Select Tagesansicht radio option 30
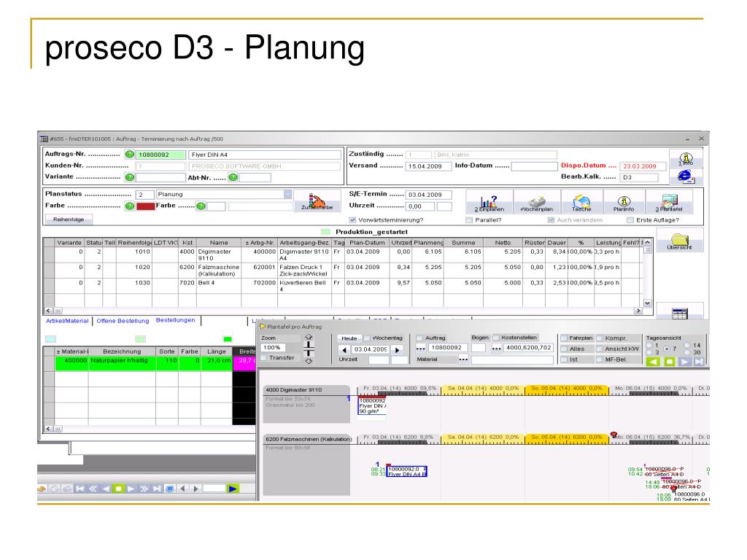 coord(687,352)
